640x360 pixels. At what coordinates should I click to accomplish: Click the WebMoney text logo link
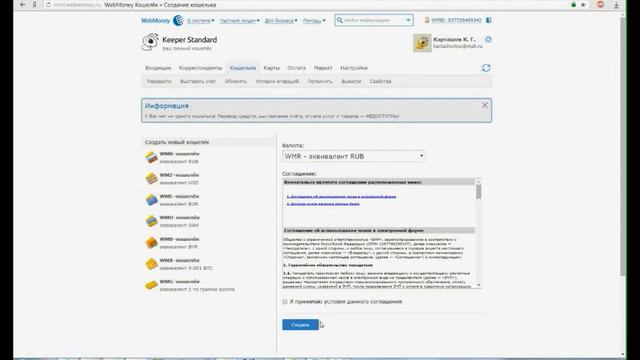[x=156, y=20]
